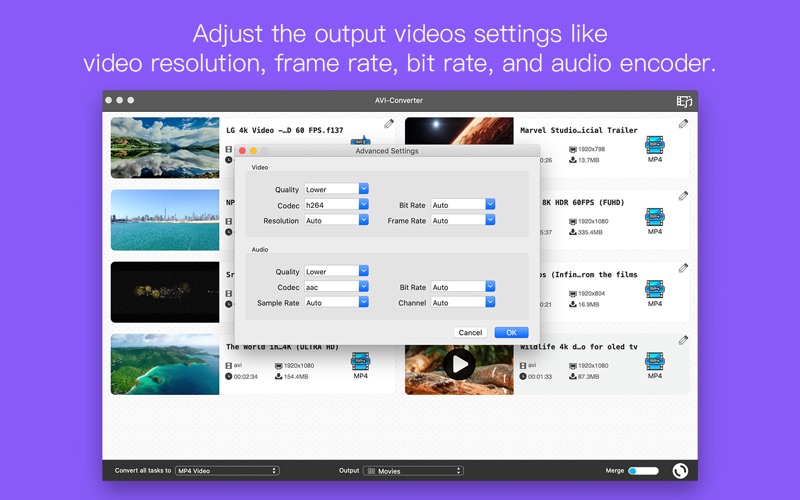Click MP4 format icon for 8K HDR 60FPS
This screenshot has height=500, width=800.
click(655, 217)
